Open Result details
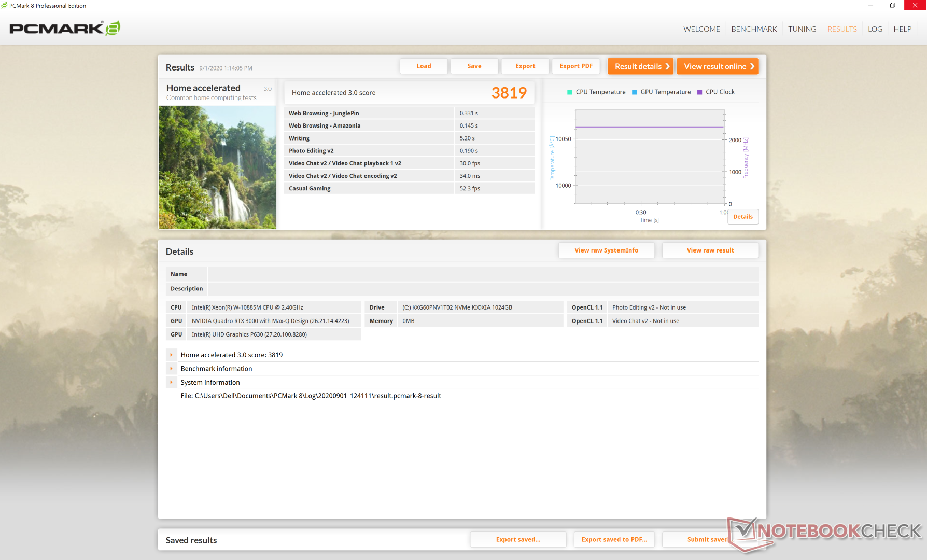This screenshot has height=560, width=927. point(641,66)
